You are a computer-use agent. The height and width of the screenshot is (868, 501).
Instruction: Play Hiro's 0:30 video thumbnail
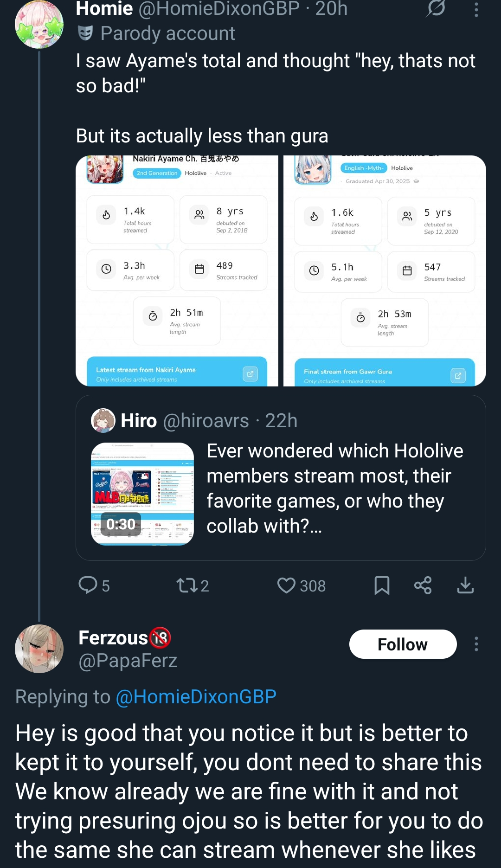[142, 494]
